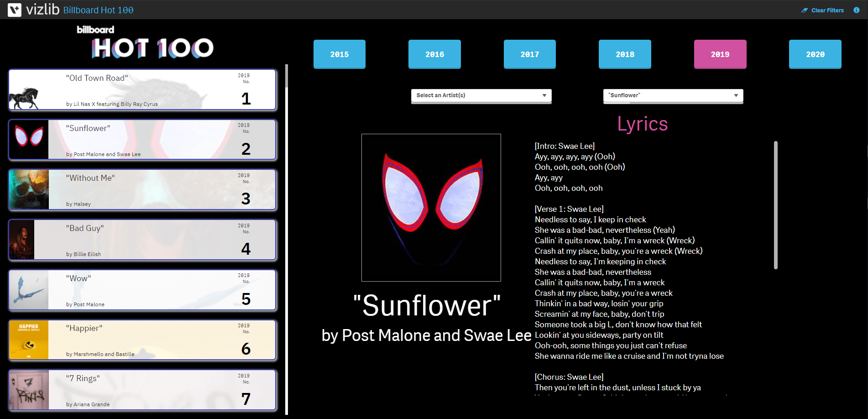Image resolution: width=868 pixels, height=419 pixels.
Task: Select the 2020 year button
Action: pyautogui.click(x=815, y=54)
